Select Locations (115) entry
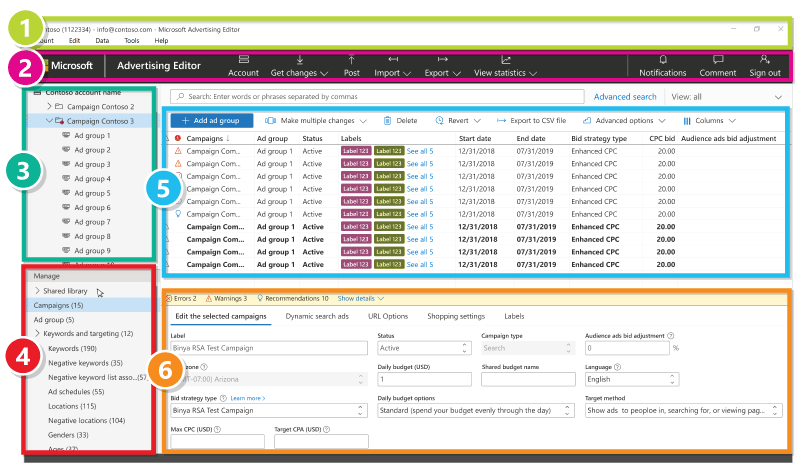 click(x=72, y=406)
